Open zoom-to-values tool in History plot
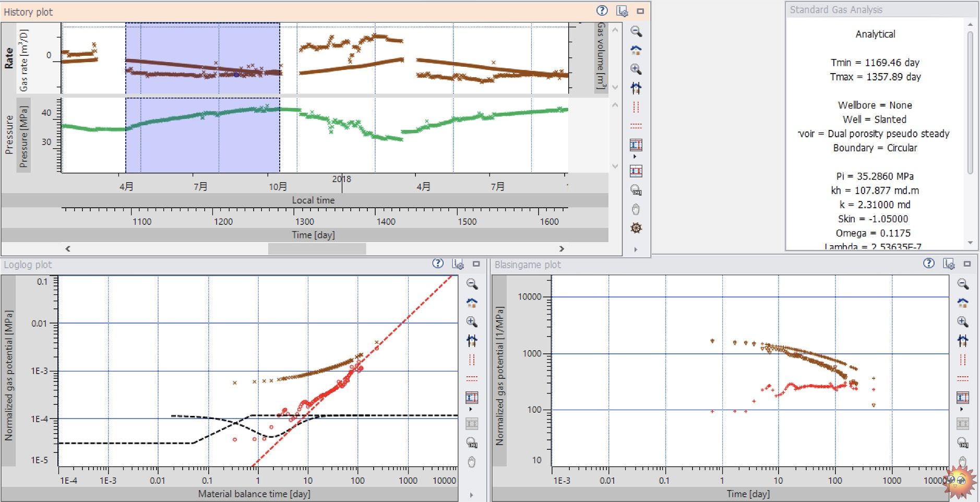 coord(636,190)
